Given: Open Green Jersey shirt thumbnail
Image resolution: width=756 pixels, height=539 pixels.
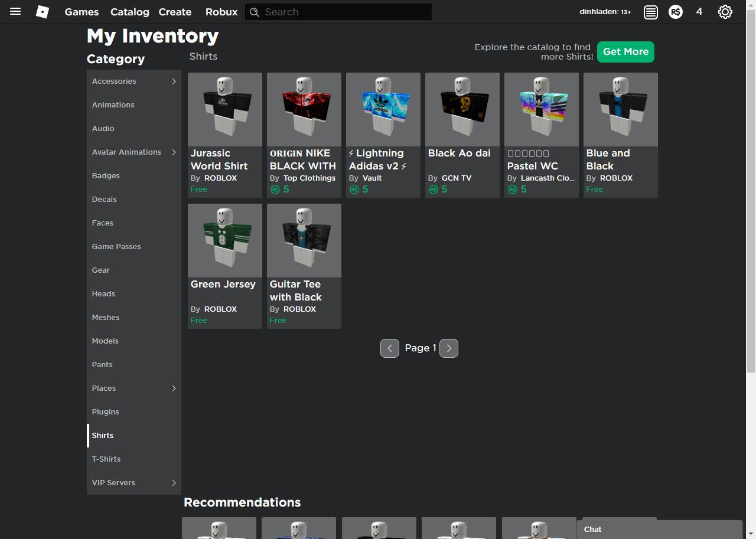Looking at the screenshot, I should point(225,240).
